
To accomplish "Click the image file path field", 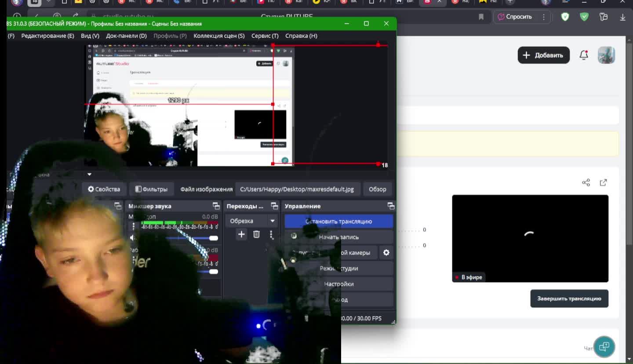I will click(x=298, y=189).
